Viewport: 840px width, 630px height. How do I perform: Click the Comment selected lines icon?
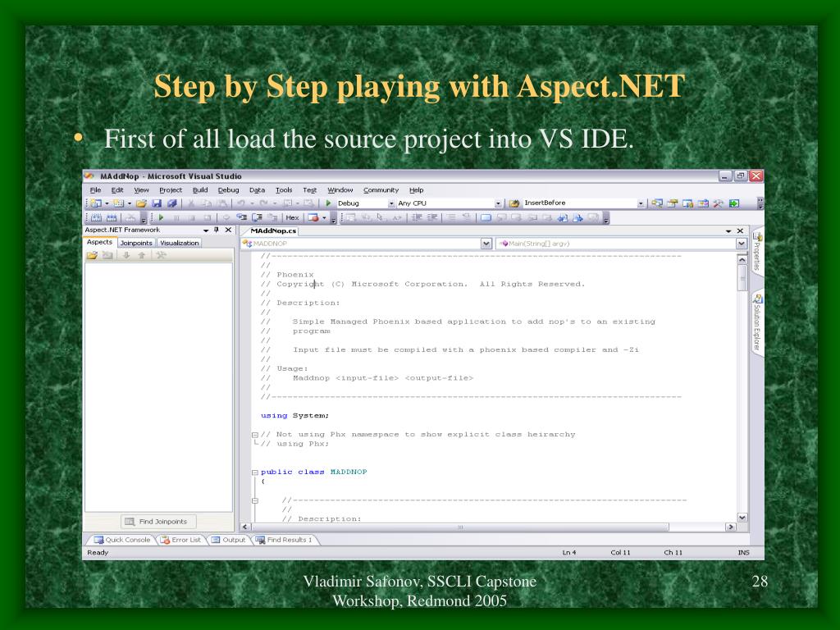[452, 217]
